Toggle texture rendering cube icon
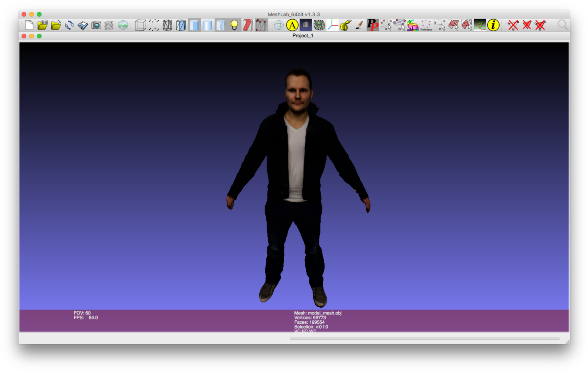The height and width of the screenshot is (372, 588). [x=221, y=25]
